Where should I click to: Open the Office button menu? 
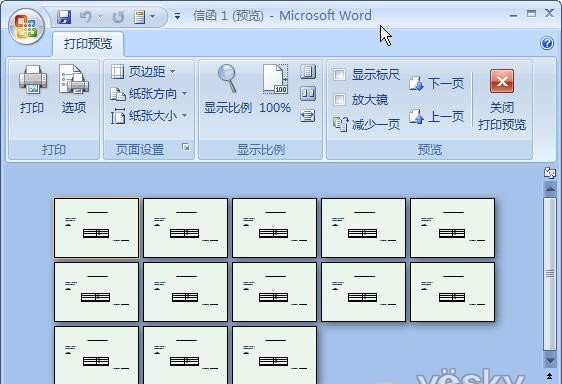click(x=26, y=27)
